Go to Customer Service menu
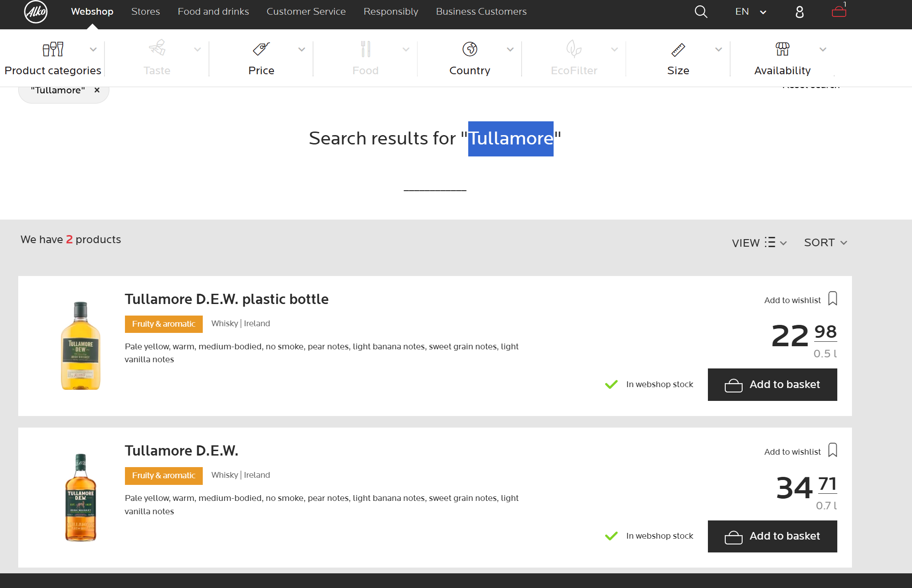The width and height of the screenshot is (912, 588). coord(306,12)
